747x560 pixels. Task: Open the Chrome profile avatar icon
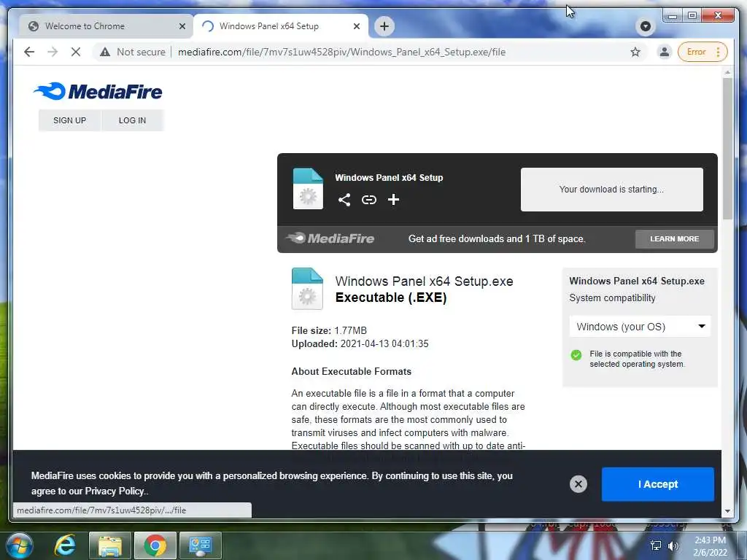coord(664,52)
